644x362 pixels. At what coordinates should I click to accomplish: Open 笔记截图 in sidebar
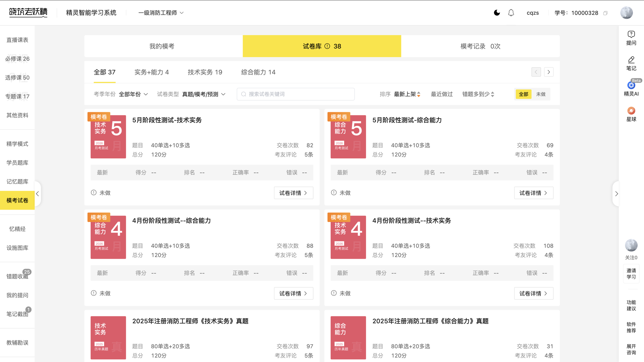click(x=17, y=314)
